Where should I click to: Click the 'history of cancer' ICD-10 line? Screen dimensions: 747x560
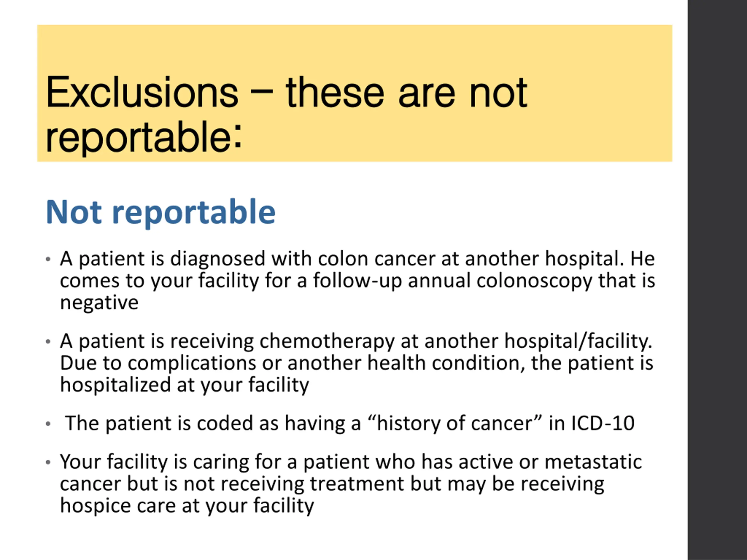pyautogui.click(x=350, y=423)
